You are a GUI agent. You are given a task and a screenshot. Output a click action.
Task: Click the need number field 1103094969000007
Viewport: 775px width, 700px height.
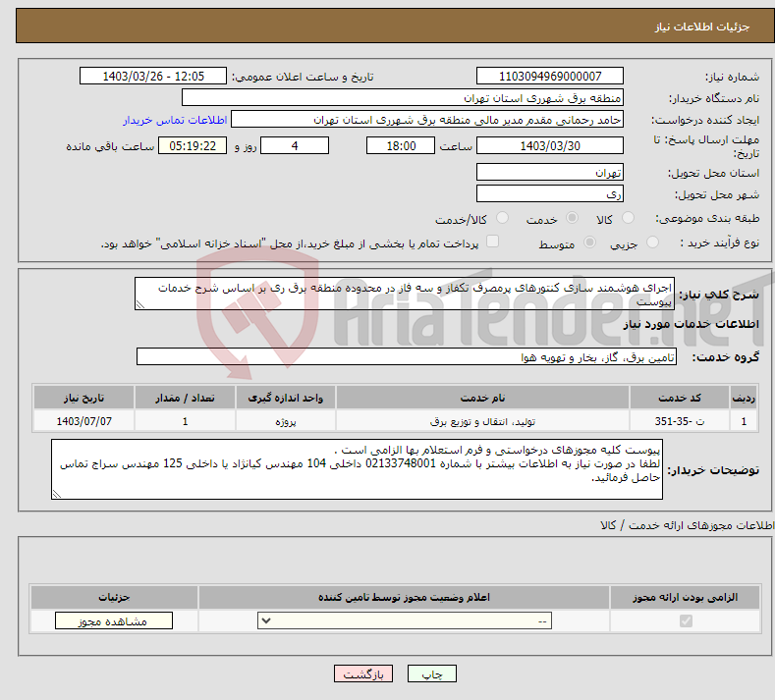point(550,76)
